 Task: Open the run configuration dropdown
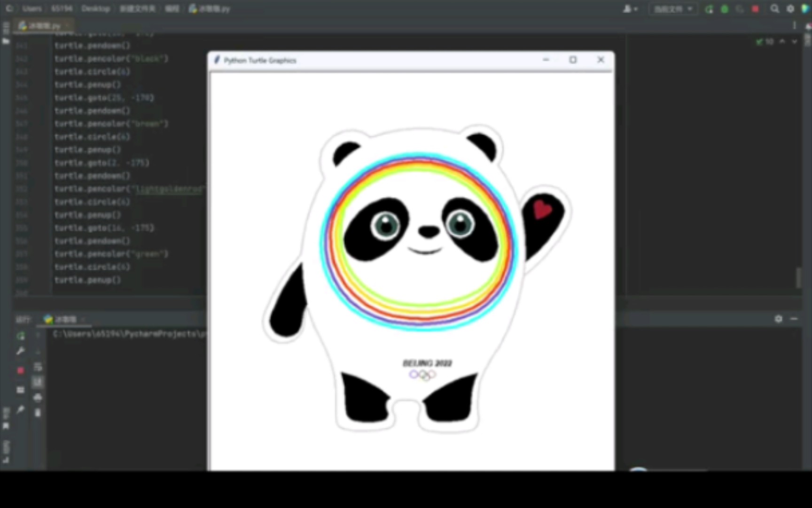[x=673, y=8]
